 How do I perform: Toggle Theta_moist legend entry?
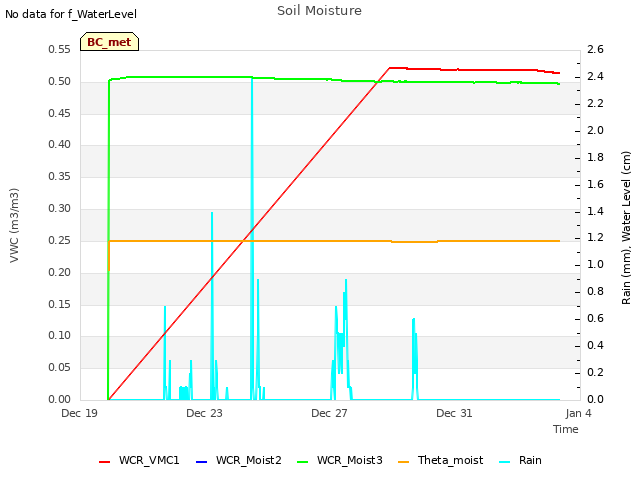point(440,460)
